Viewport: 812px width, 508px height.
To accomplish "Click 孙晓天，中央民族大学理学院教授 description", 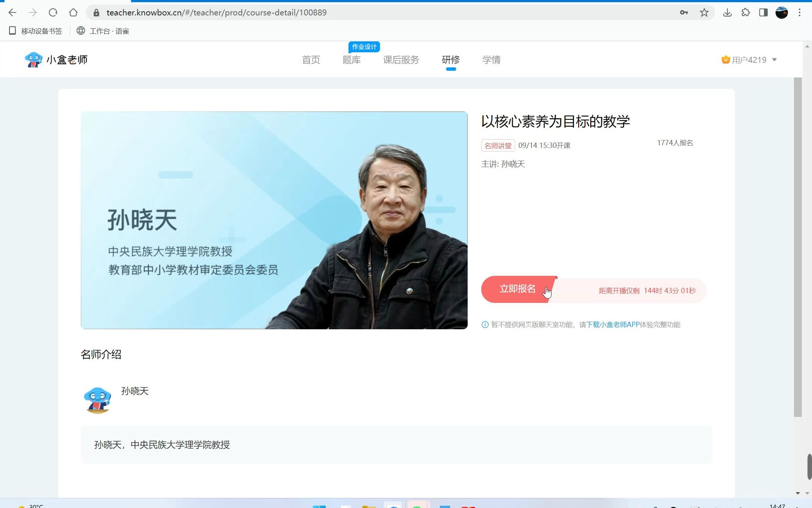I will click(162, 444).
